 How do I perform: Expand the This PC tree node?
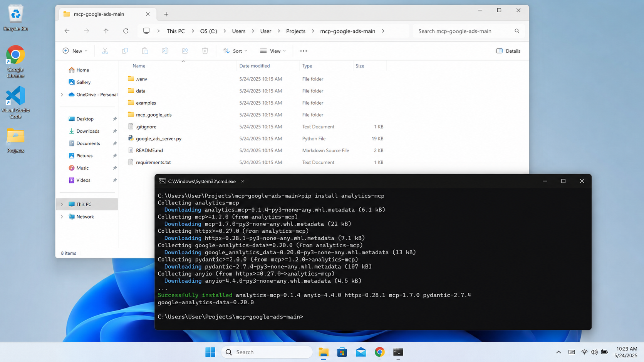point(62,204)
